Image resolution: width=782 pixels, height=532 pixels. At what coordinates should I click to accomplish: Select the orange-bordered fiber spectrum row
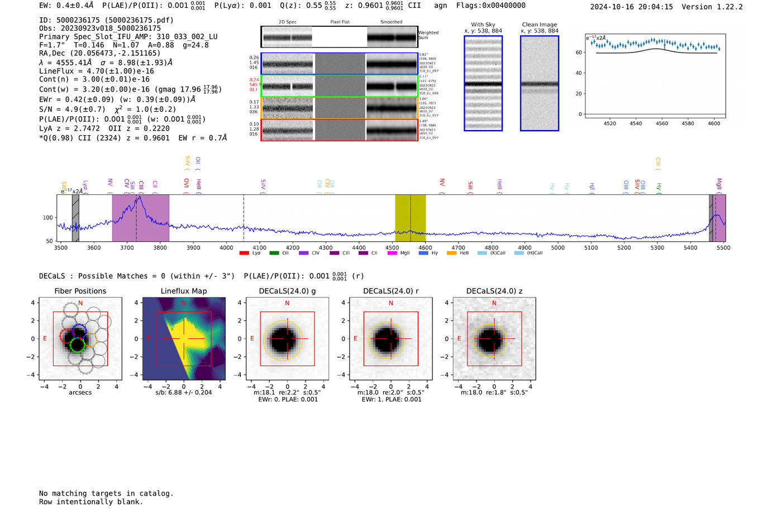339,108
